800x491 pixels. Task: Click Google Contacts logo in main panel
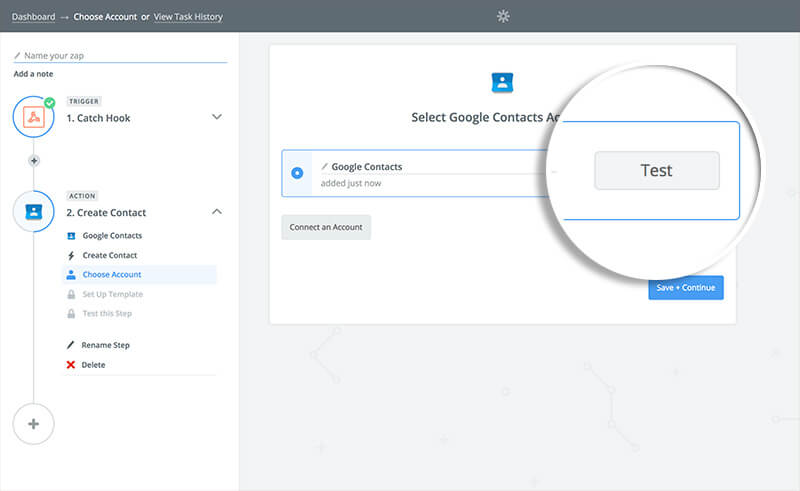502,82
